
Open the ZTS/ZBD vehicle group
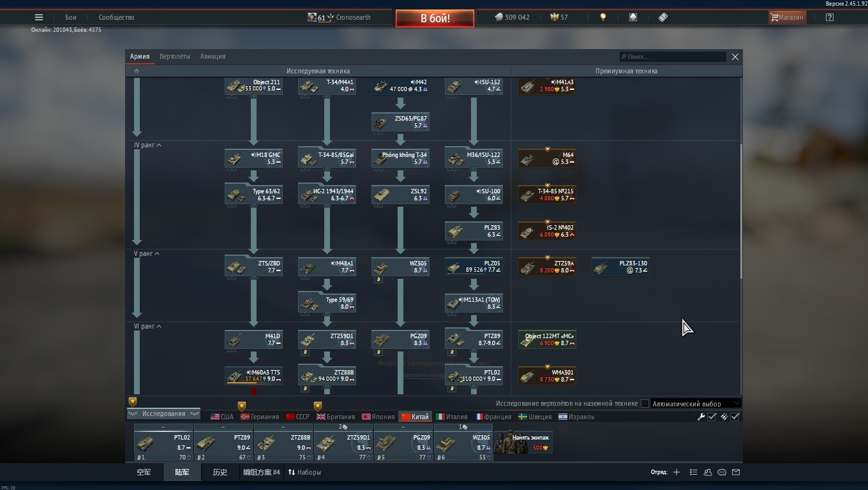pyautogui.click(x=253, y=267)
